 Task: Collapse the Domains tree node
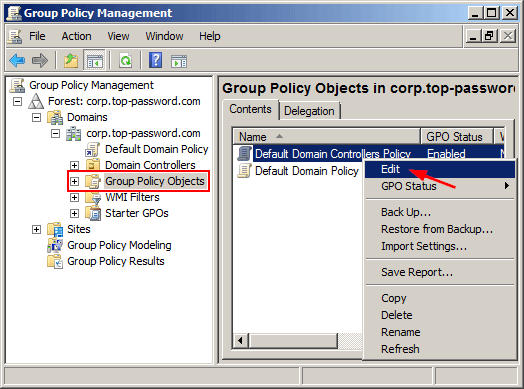(36, 117)
